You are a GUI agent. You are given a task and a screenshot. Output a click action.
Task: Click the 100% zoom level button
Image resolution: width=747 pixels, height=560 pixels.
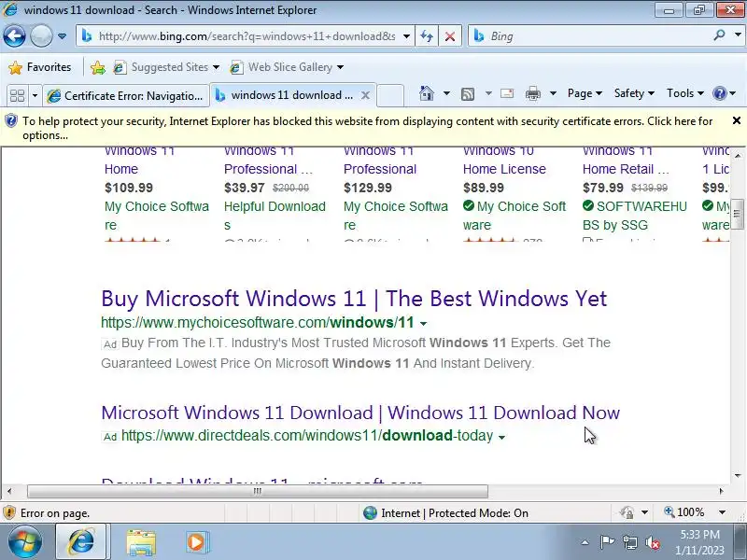click(684, 512)
